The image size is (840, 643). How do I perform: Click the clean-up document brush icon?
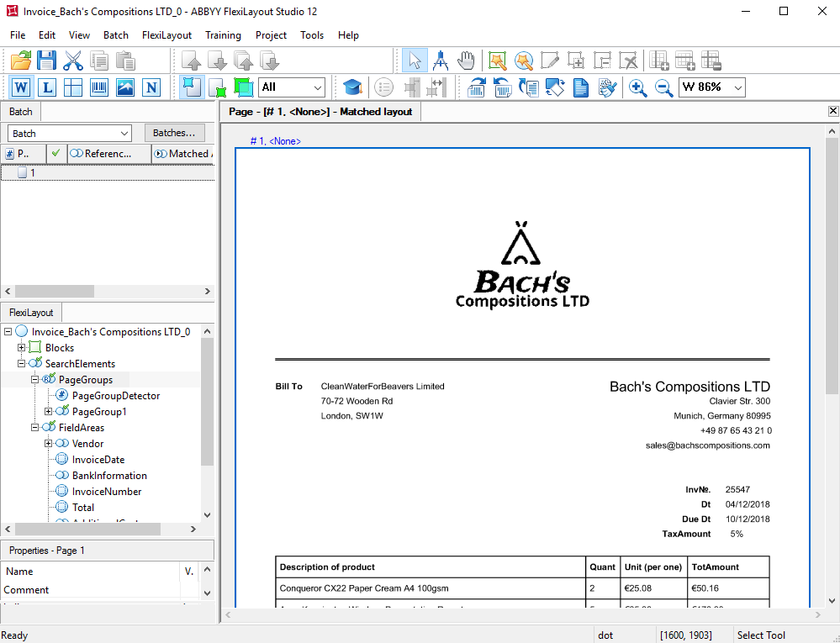tap(607, 87)
